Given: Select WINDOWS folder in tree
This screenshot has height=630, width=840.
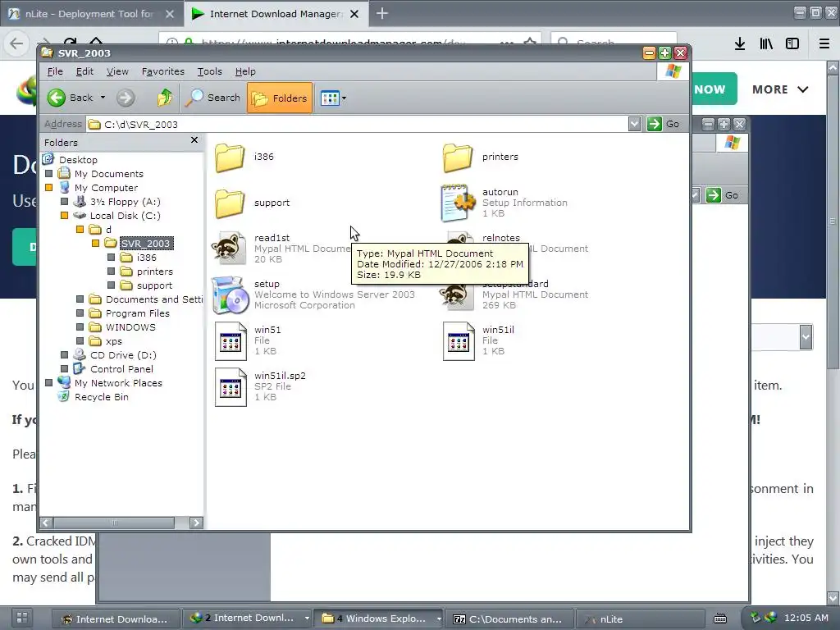Looking at the screenshot, I should pos(130,327).
